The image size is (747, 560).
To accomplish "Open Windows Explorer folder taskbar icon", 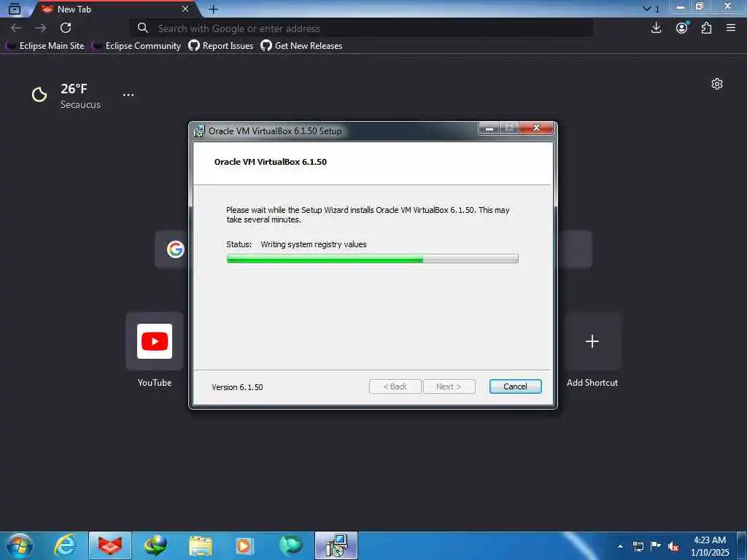I will (201, 545).
